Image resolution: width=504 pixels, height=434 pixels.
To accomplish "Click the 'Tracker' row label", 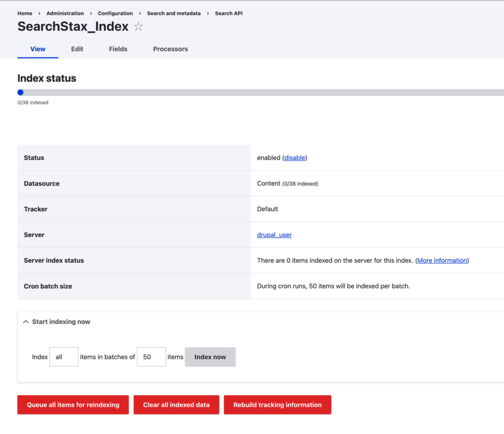I will point(35,209).
